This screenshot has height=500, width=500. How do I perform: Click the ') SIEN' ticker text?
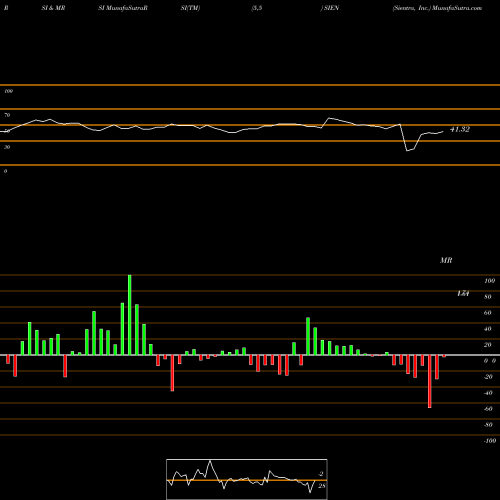[330, 8]
